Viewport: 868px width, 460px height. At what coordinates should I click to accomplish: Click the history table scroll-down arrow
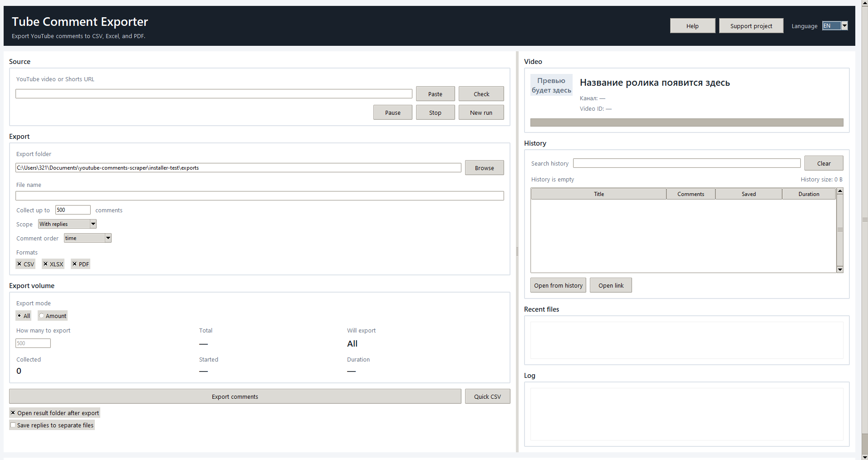[x=840, y=269]
